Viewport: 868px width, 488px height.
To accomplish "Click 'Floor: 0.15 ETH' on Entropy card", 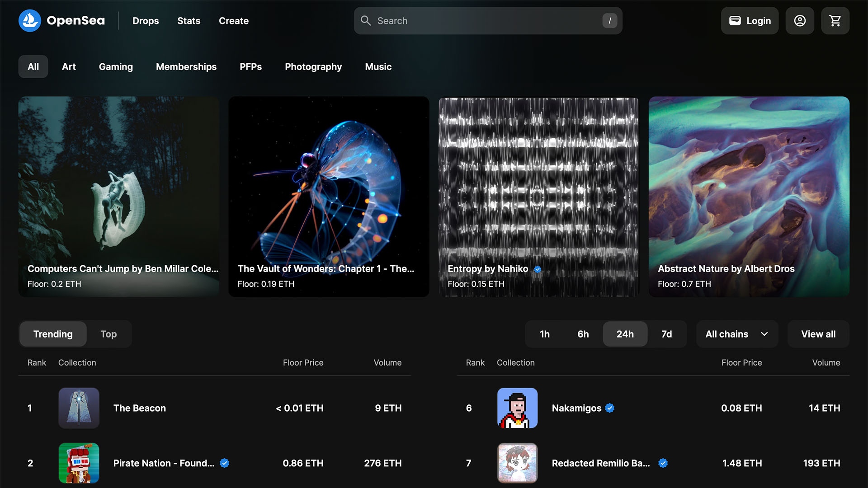I will click(476, 284).
